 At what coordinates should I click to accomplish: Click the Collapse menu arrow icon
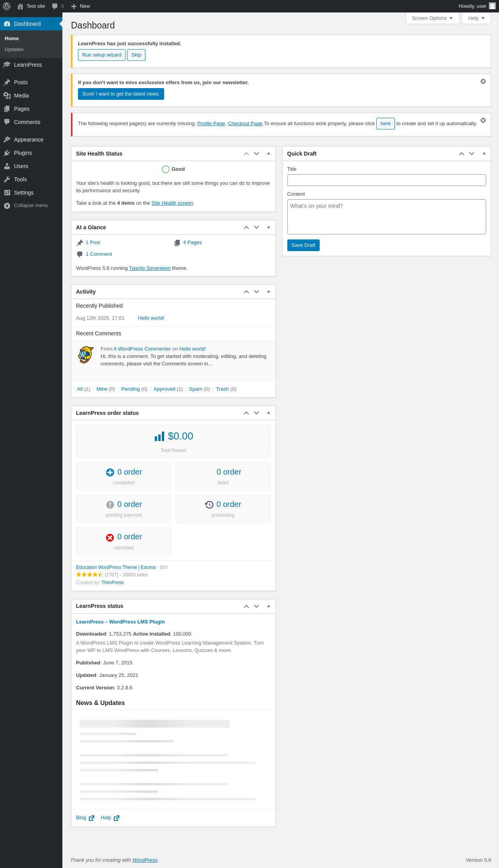pyautogui.click(x=7, y=205)
